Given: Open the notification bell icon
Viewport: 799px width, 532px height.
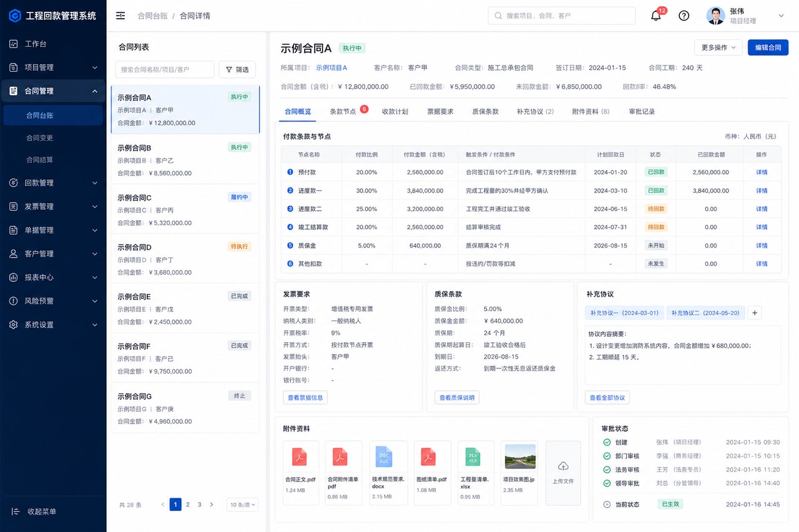Looking at the screenshot, I should pyautogui.click(x=655, y=16).
